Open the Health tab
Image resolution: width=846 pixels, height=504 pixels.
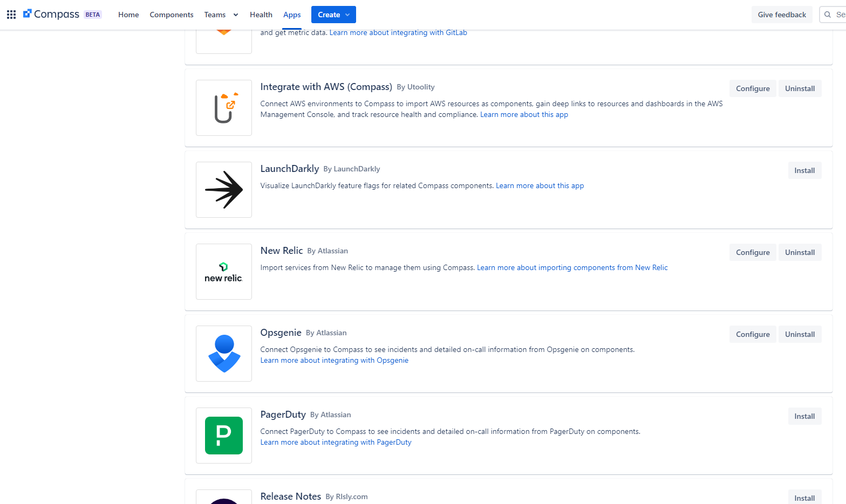pos(261,15)
